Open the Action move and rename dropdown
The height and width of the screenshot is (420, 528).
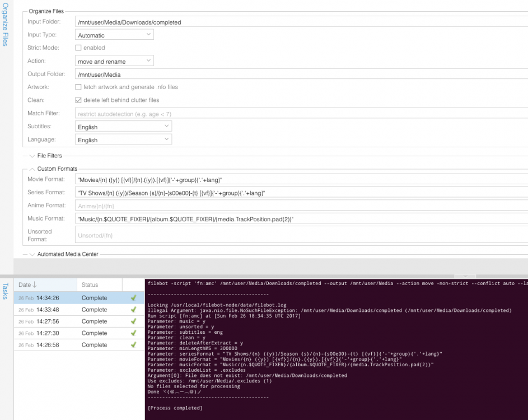[114, 61]
